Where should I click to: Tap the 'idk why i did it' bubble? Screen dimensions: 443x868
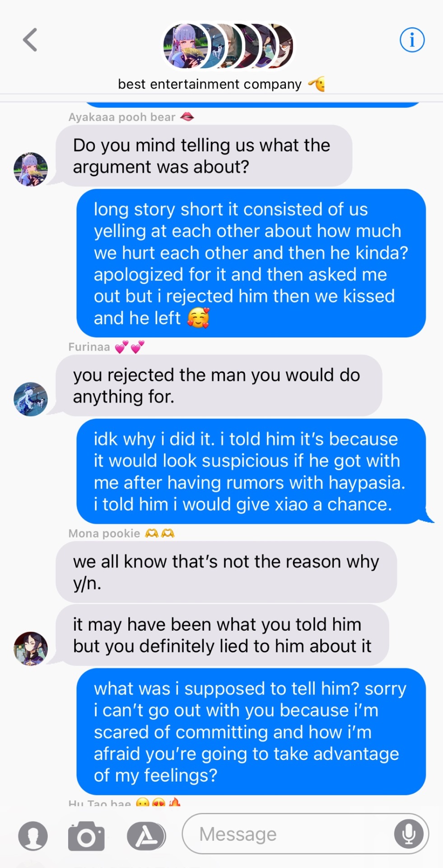[x=251, y=472]
